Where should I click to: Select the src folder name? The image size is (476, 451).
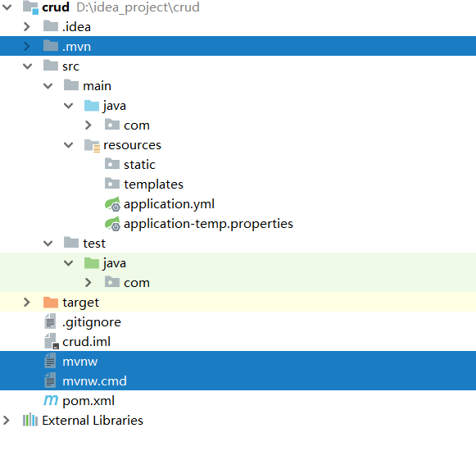tap(70, 66)
